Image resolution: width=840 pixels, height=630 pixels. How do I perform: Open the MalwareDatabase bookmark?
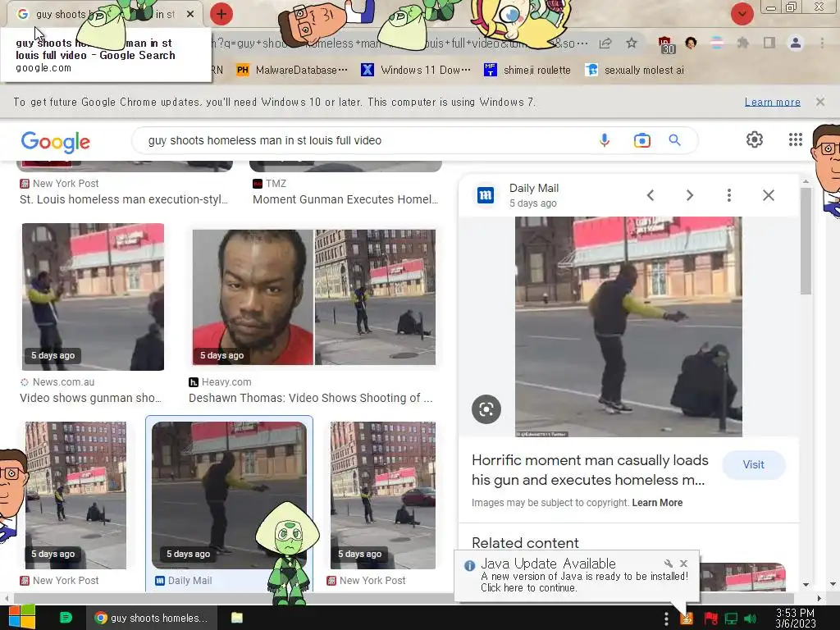pyautogui.click(x=292, y=71)
